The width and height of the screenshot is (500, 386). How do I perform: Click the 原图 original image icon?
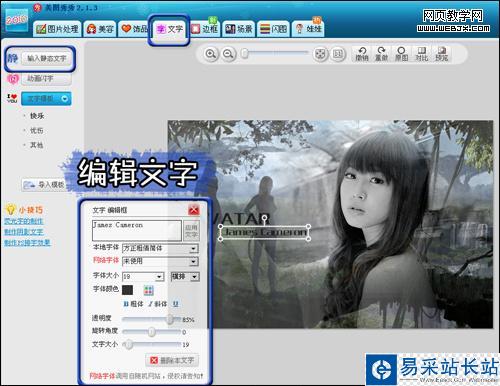pyautogui.click(x=401, y=54)
